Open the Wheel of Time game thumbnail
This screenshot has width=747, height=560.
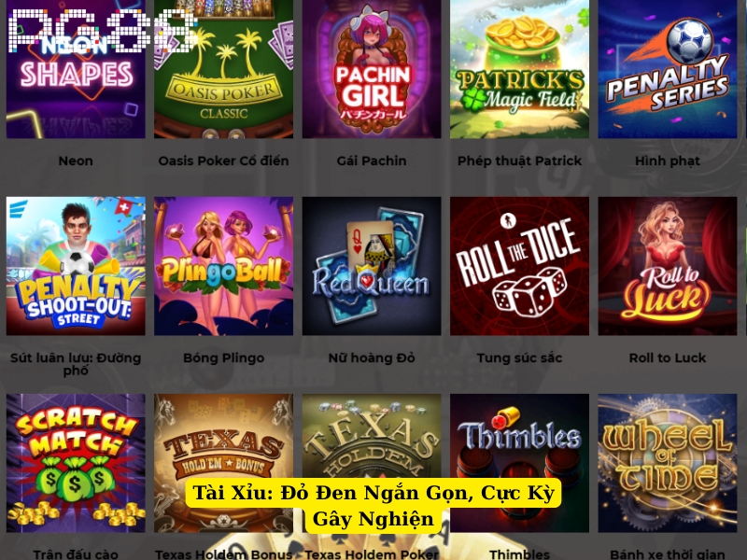click(x=668, y=463)
